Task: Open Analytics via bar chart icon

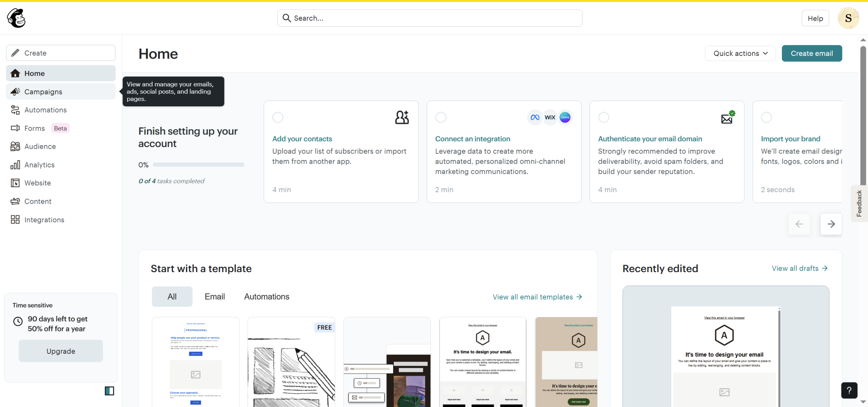Action: [x=15, y=165]
